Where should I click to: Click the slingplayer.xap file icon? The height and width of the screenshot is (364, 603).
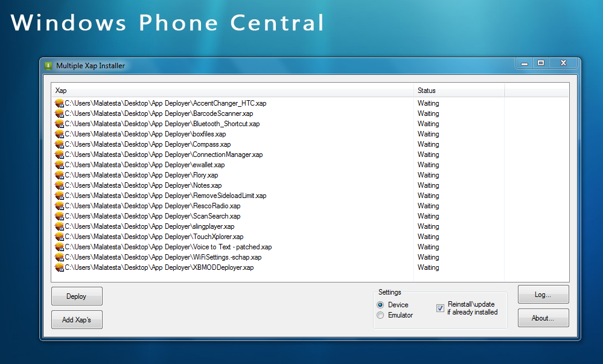pos(59,226)
